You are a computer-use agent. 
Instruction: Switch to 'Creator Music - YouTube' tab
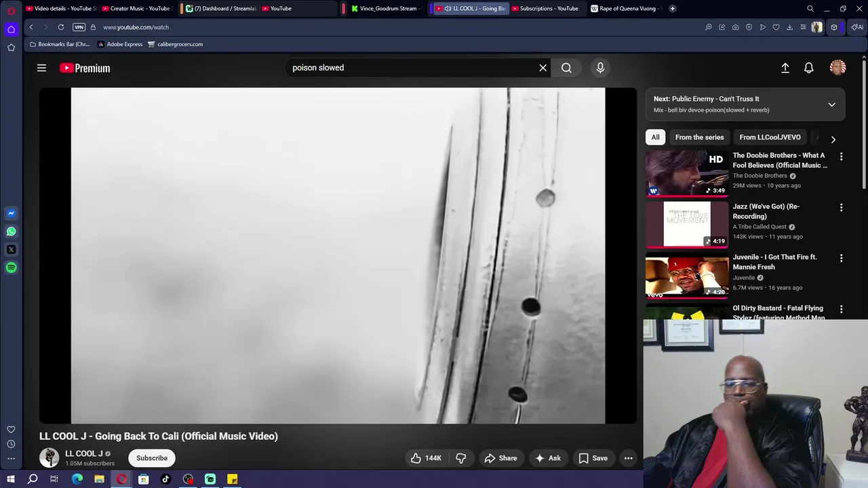pos(138,9)
